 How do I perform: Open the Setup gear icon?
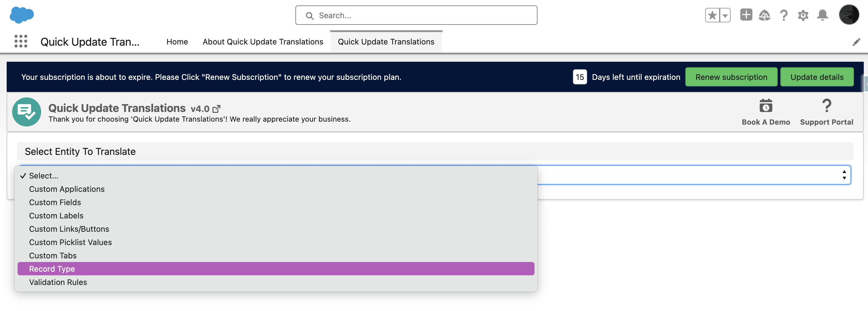(803, 15)
